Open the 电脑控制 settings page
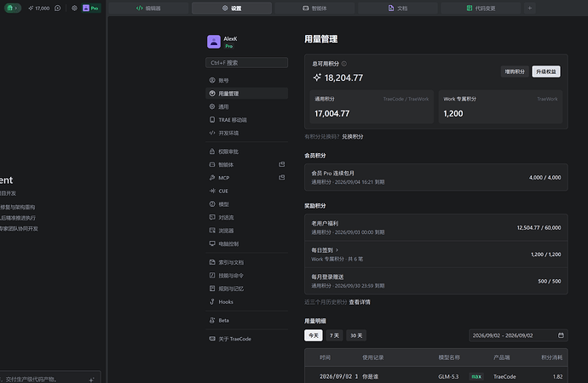The height and width of the screenshot is (383, 588). click(246, 243)
